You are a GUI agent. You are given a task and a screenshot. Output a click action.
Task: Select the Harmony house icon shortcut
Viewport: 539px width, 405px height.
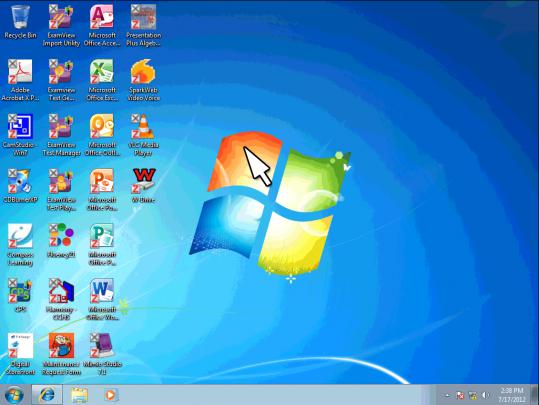(61, 300)
